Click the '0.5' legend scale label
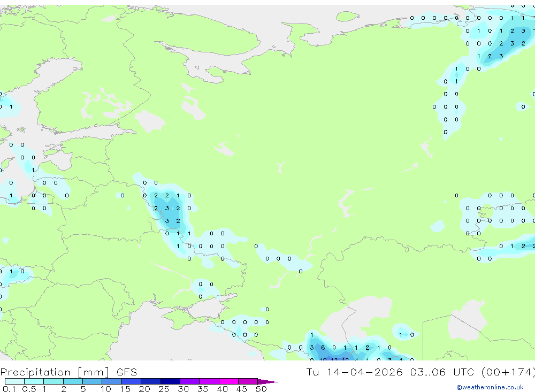This screenshot has width=535, height=392. (x=29, y=389)
